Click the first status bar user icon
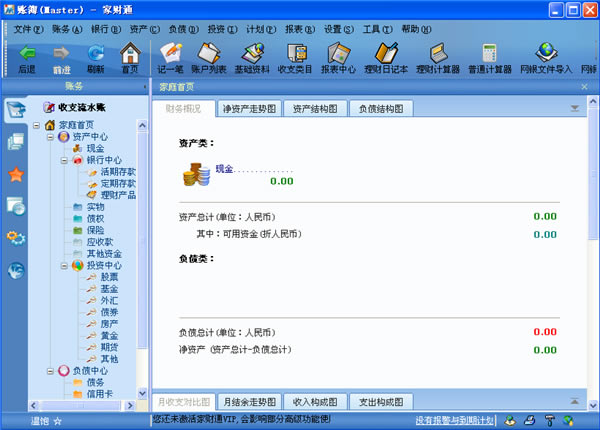 [x=510, y=421]
